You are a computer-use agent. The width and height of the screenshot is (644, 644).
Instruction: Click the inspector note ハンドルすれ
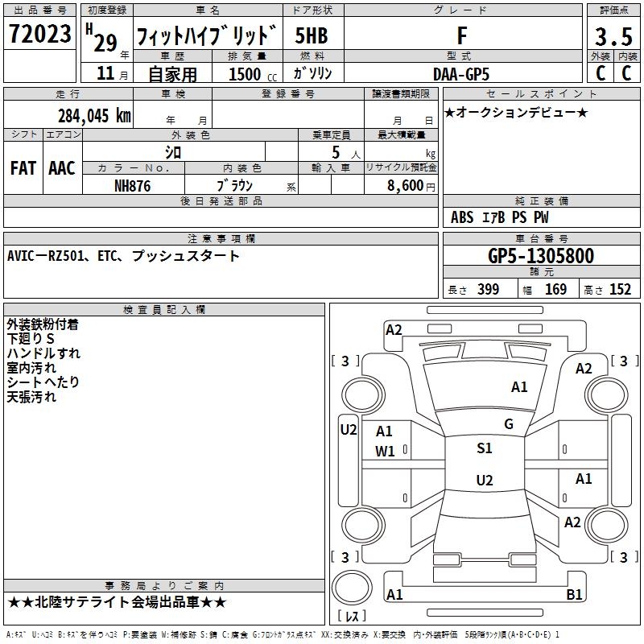(43, 353)
